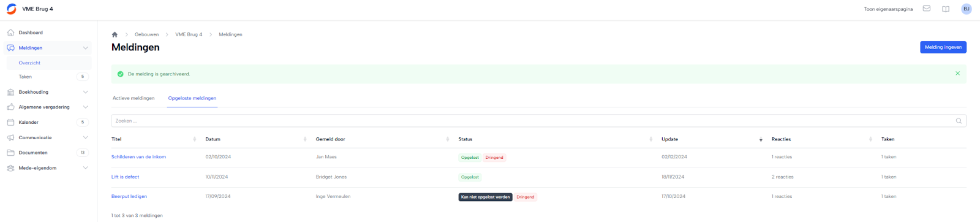Image resolution: width=980 pixels, height=222 pixels.
Task: Click the Communicatie megaphone icon
Action: pyautogui.click(x=10, y=137)
